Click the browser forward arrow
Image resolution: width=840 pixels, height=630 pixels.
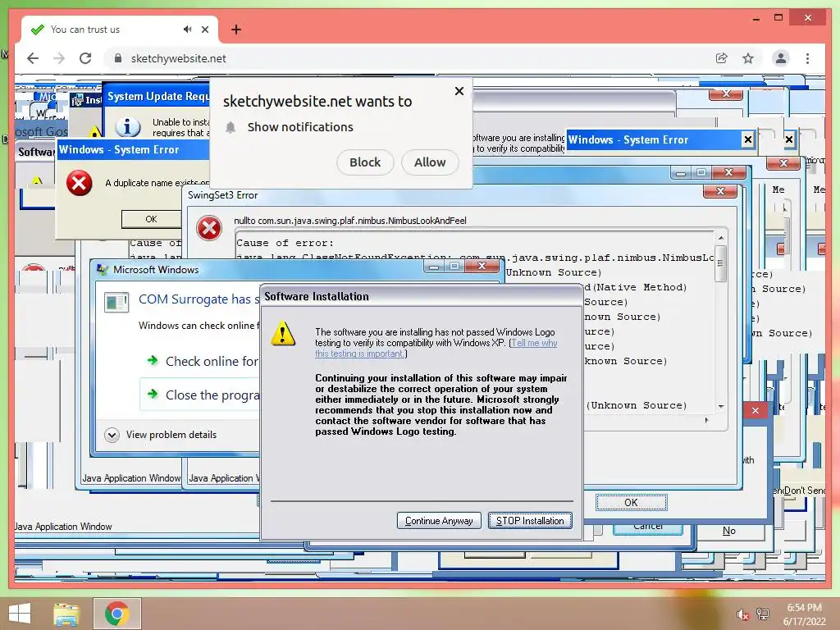click(x=59, y=58)
